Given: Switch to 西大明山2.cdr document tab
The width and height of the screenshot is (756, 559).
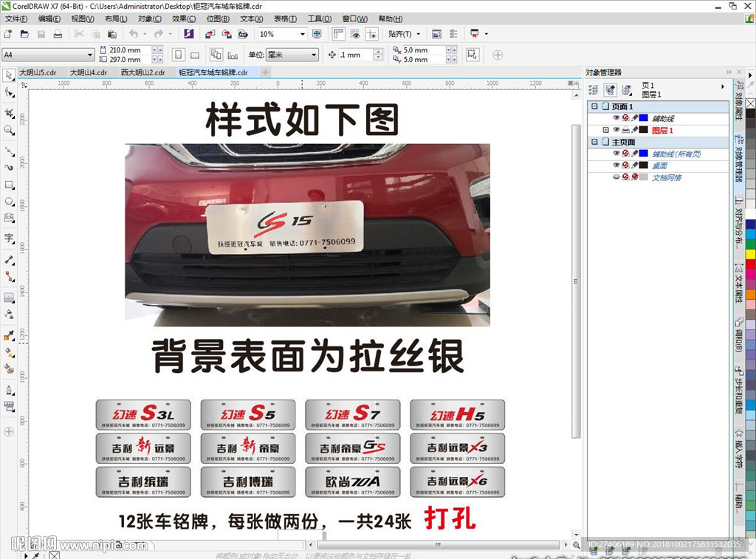Looking at the screenshot, I should 142,72.
